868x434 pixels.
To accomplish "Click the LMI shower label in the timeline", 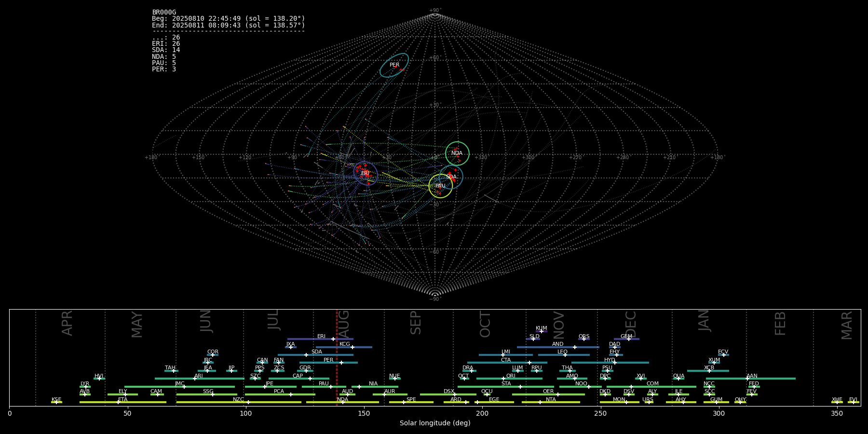I will (505, 352).
